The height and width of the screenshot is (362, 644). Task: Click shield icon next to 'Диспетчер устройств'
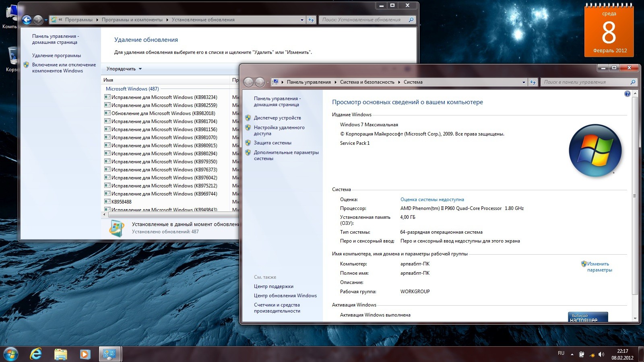[x=248, y=118]
